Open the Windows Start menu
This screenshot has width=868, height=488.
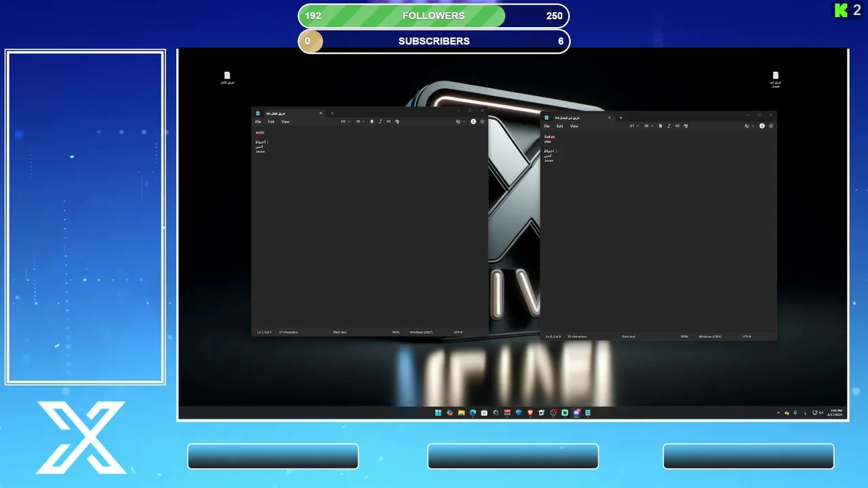click(438, 412)
